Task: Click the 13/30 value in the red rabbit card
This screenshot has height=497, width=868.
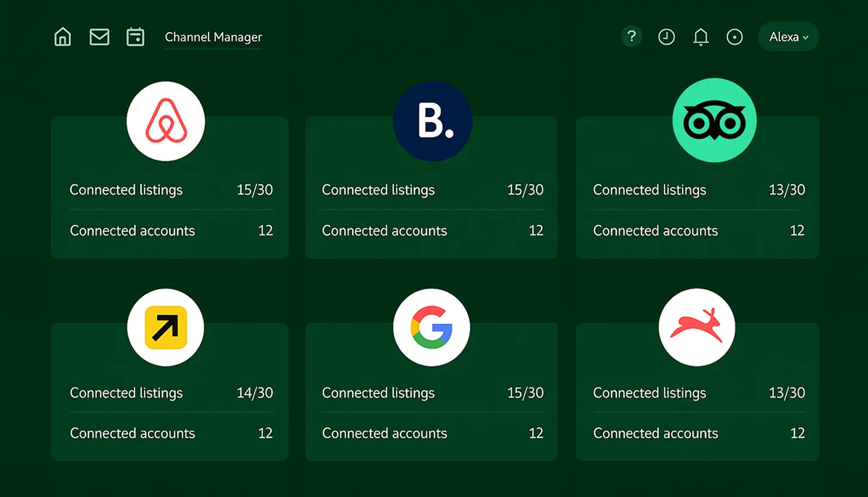Action: tap(787, 393)
